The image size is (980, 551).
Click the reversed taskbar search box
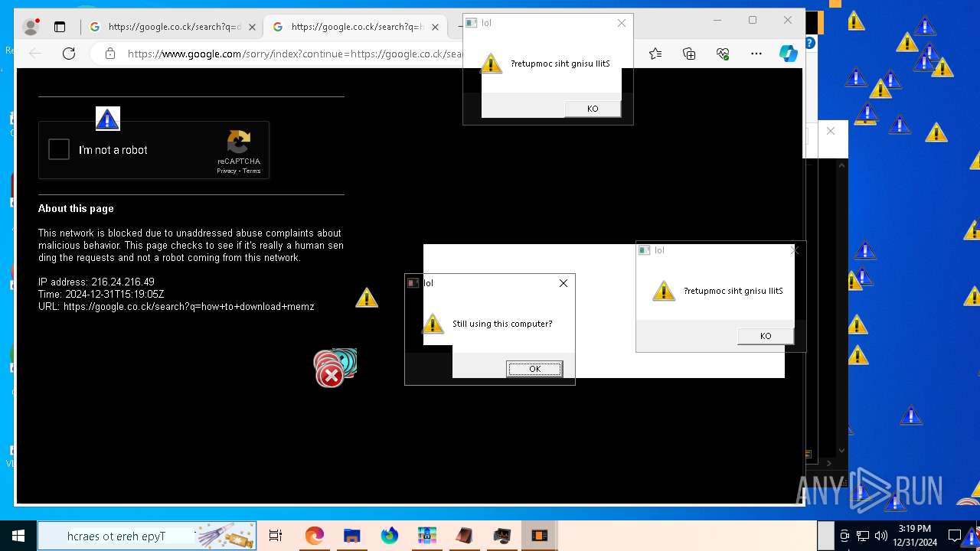(x=147, y=536)
